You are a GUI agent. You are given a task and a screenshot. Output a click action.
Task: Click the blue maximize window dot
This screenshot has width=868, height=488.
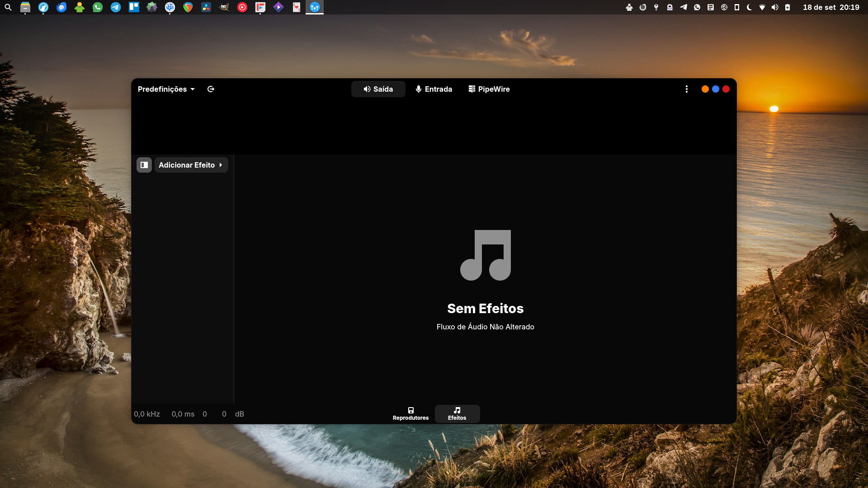[x=715, y=89]
